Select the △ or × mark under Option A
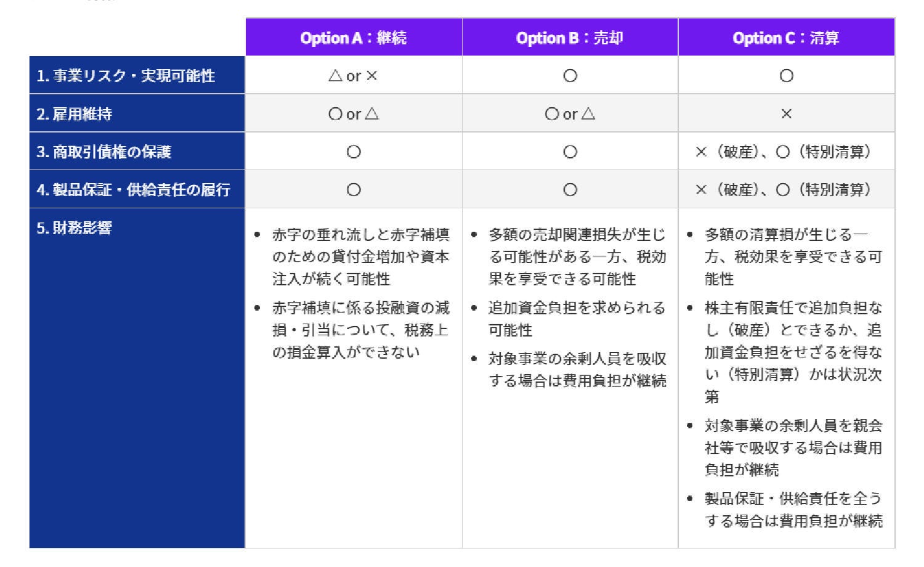Image resolution: width=924 pixels, height=567 pixels. point(354,75)
